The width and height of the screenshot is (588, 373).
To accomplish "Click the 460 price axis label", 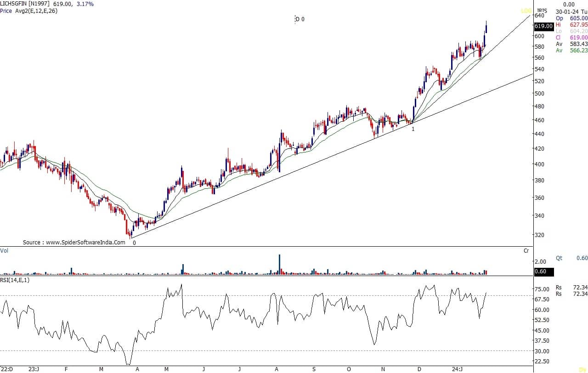I will 539,120.
